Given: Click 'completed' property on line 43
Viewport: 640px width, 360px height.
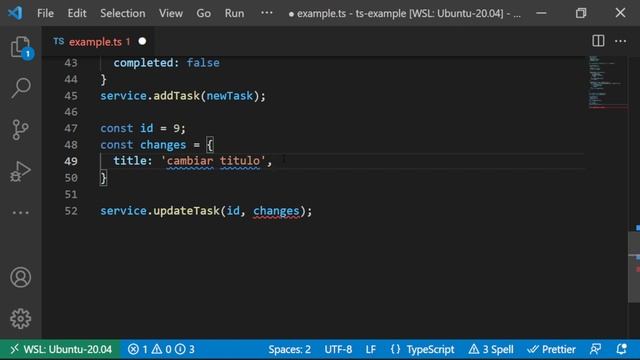Looking at the screenshot, I should 143,63.
